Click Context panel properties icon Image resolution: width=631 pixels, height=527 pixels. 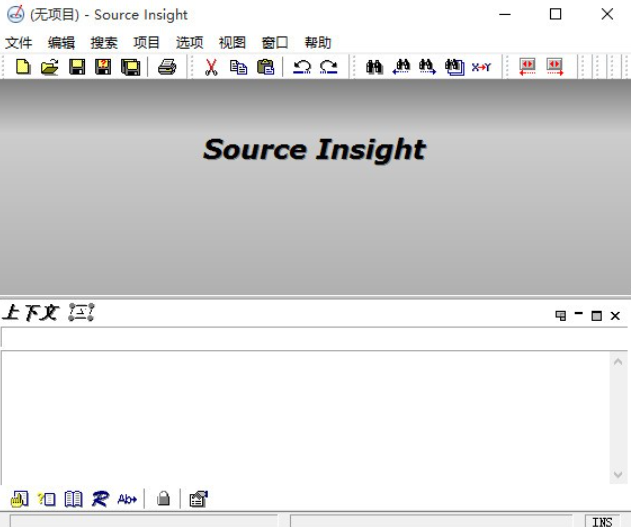tap(198, 498)
